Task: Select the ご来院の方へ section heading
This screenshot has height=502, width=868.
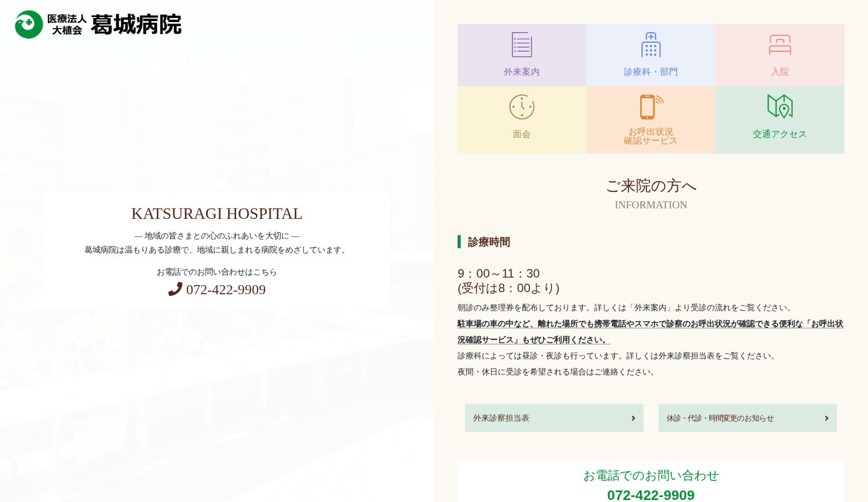Action: point(650,186)
